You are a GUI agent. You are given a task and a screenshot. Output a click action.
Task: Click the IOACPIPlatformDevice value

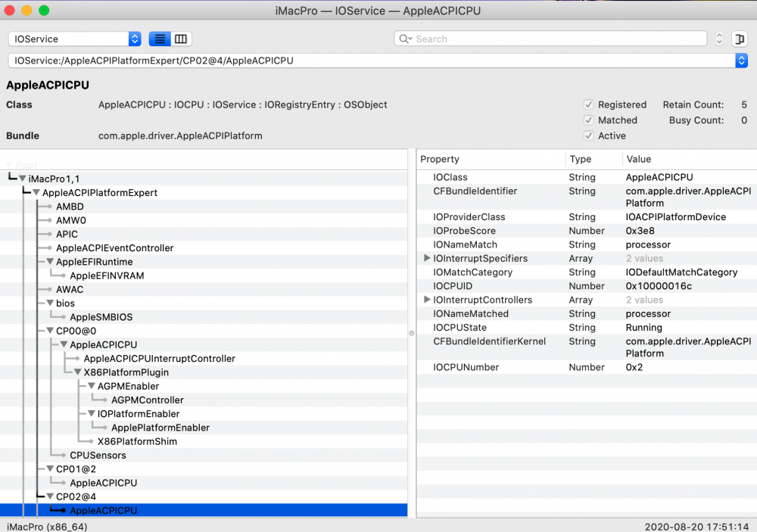[x=675, y=216]
